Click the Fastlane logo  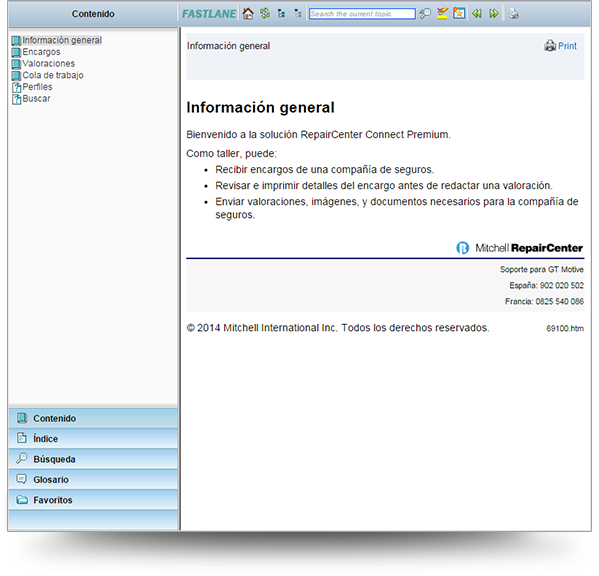point(209,14)
